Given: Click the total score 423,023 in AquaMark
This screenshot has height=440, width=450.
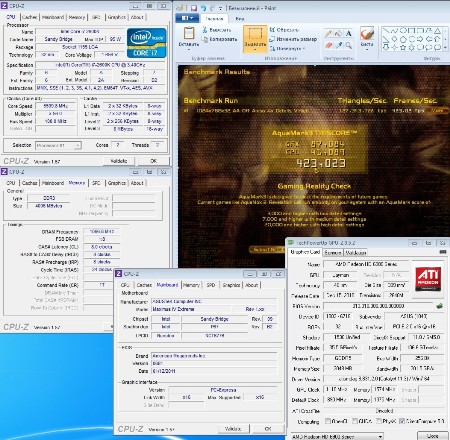Looking at the screenshot, I should [321, 163].
